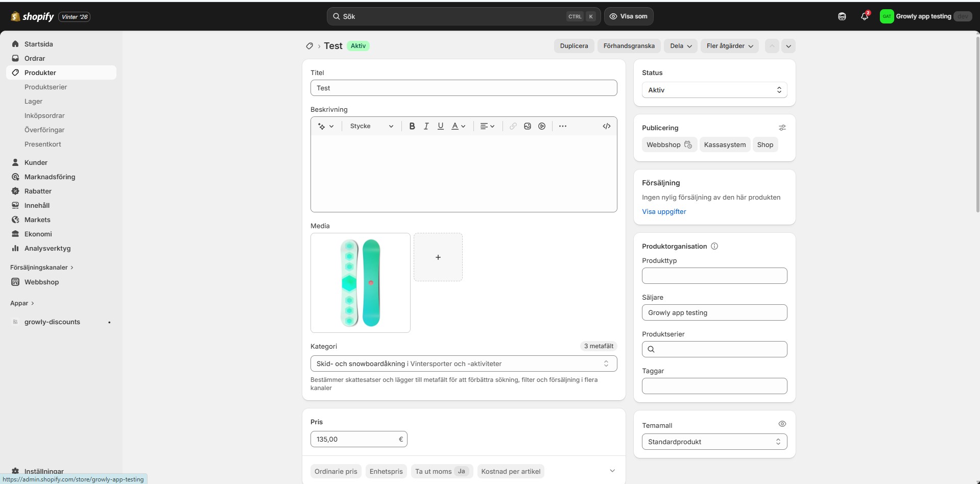Embed a video in the description editor
The height and width of the screenshot is (484, 980).
tap(542, 126)
